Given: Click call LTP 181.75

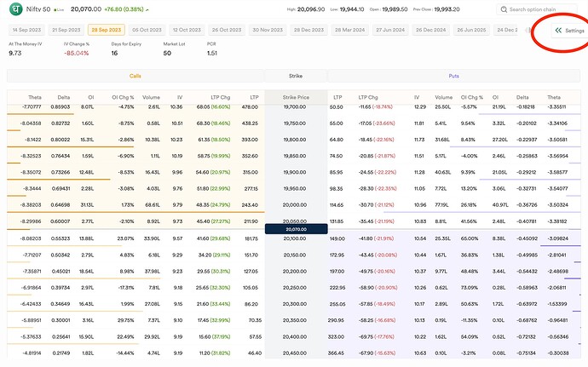Looking at the screenshot, I should click(251, 238).
